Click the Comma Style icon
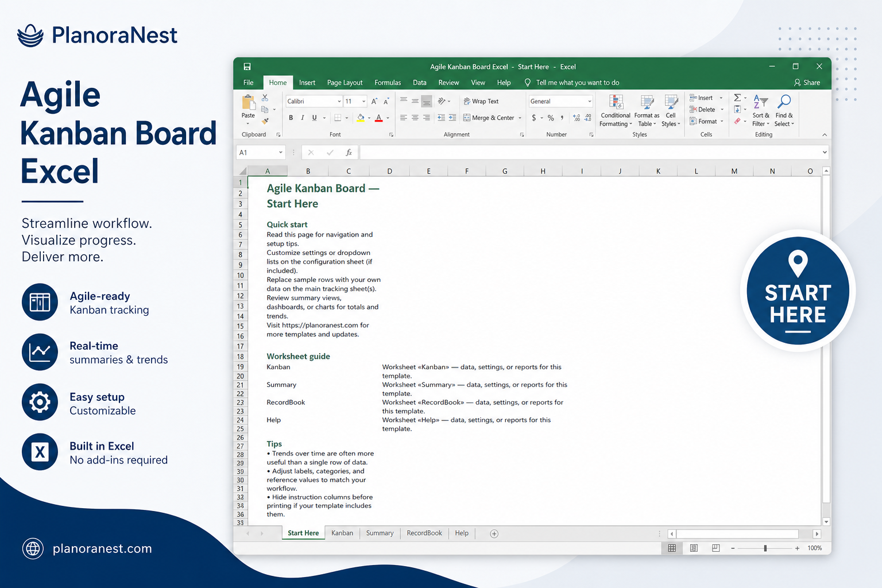The width and height of the screenshot is (882, 588). point(562,118)
